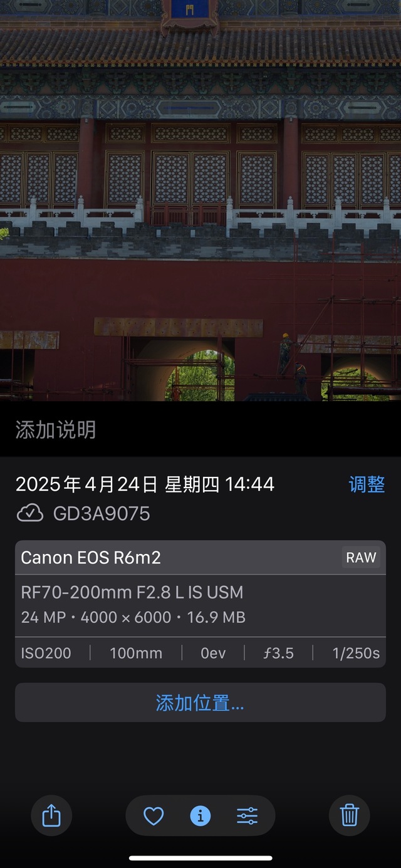
Task: Tap the RAW format badge
Action: click(x=362, y=558)
